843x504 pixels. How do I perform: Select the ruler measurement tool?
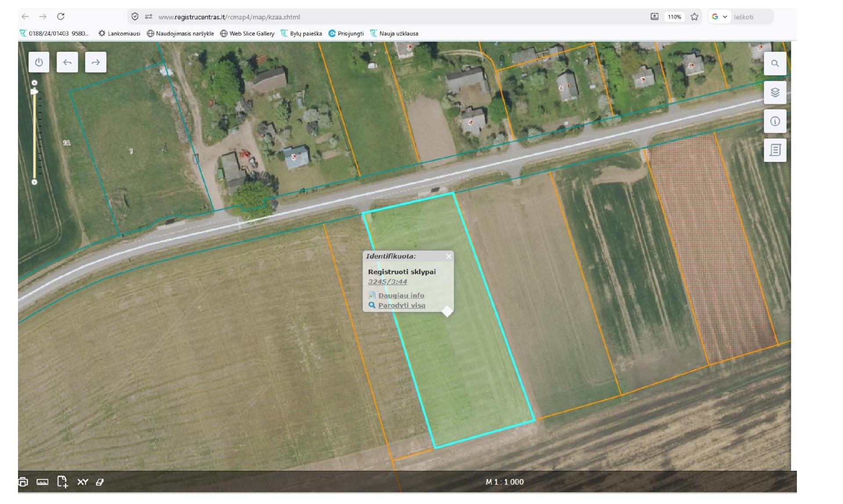43,482
